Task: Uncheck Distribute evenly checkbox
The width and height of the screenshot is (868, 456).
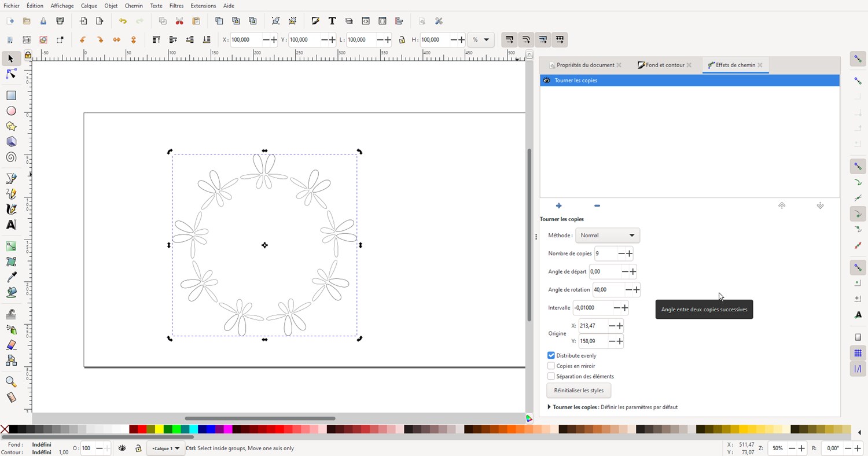Action: [551, 355]
